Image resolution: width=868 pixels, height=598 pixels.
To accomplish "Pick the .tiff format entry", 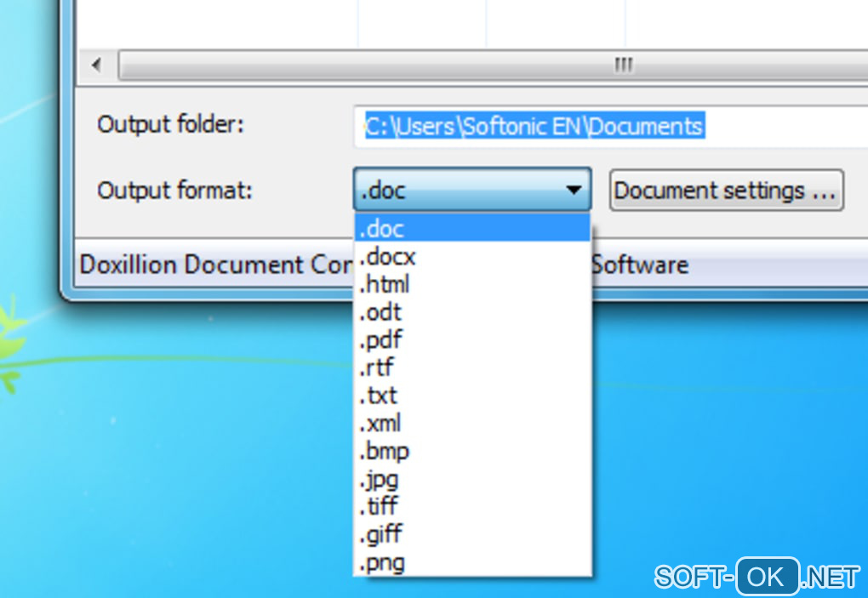I will [472, 505].
